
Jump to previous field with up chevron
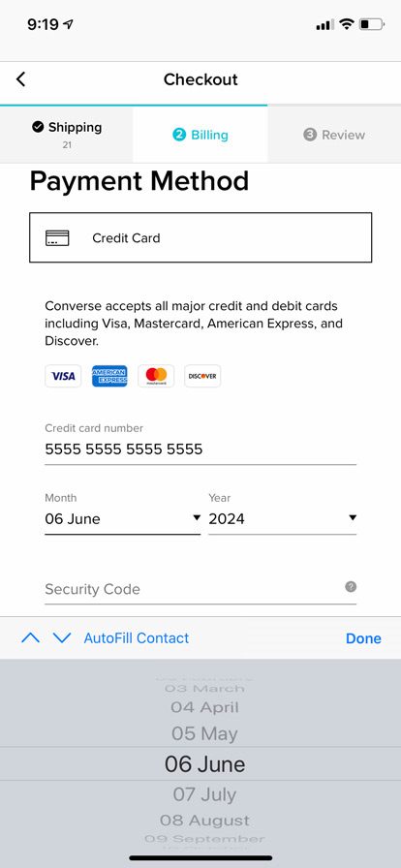30,638
